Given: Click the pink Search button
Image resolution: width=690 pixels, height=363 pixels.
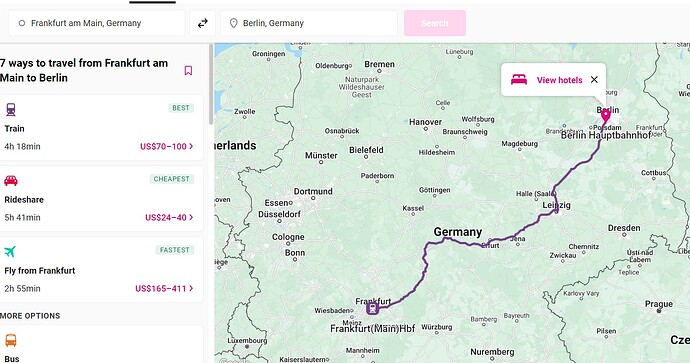Looking at the screenshot, I should pos(435,23).
